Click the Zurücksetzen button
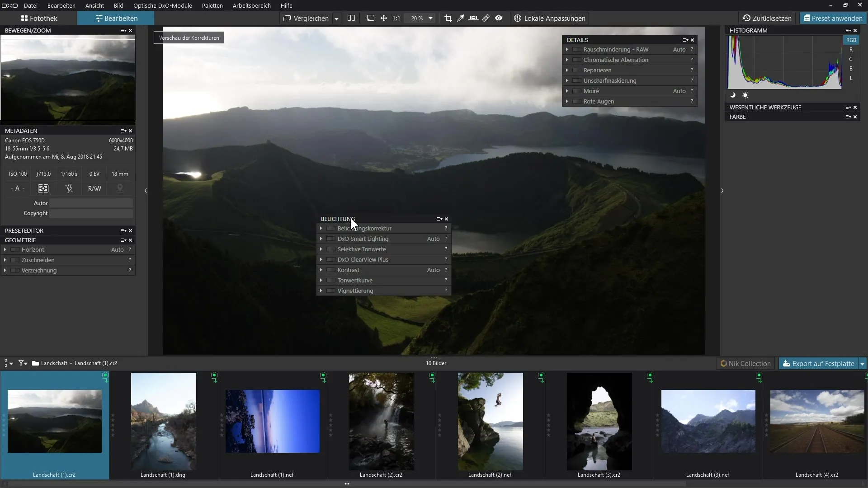This screenshot has height=488, width=868. click(767, 18)
